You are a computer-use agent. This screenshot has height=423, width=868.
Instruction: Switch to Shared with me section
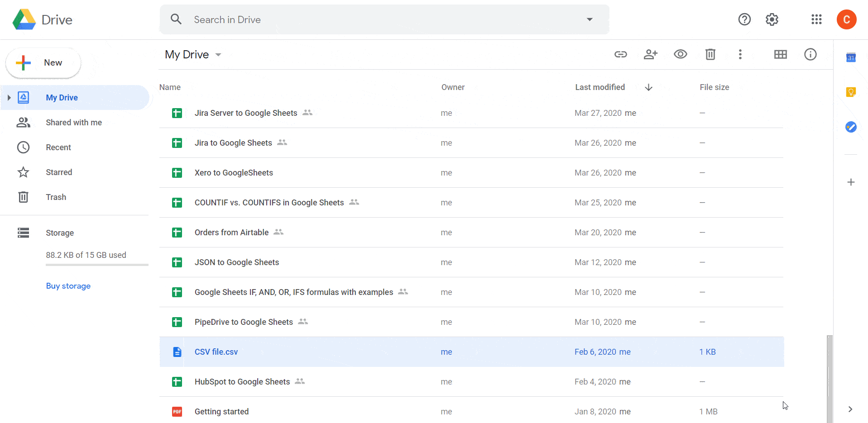click(73, 122)
